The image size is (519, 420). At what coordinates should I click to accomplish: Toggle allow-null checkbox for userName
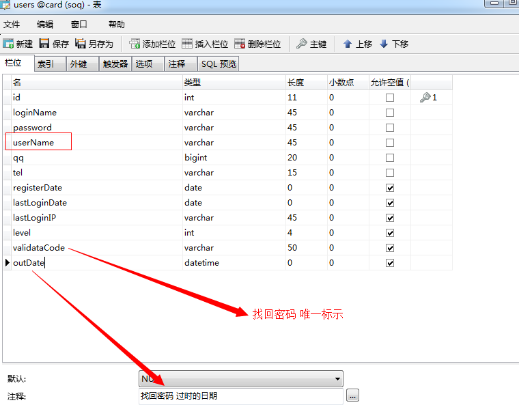pyautogui.click(x=390, y=143)
